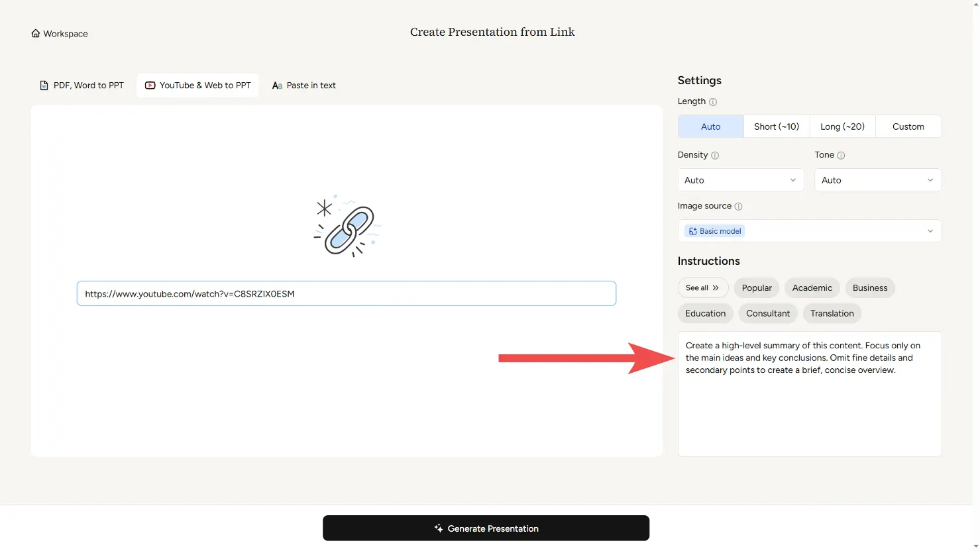Click the Density info icon
The image size is (980, 551).
[715, 156]
